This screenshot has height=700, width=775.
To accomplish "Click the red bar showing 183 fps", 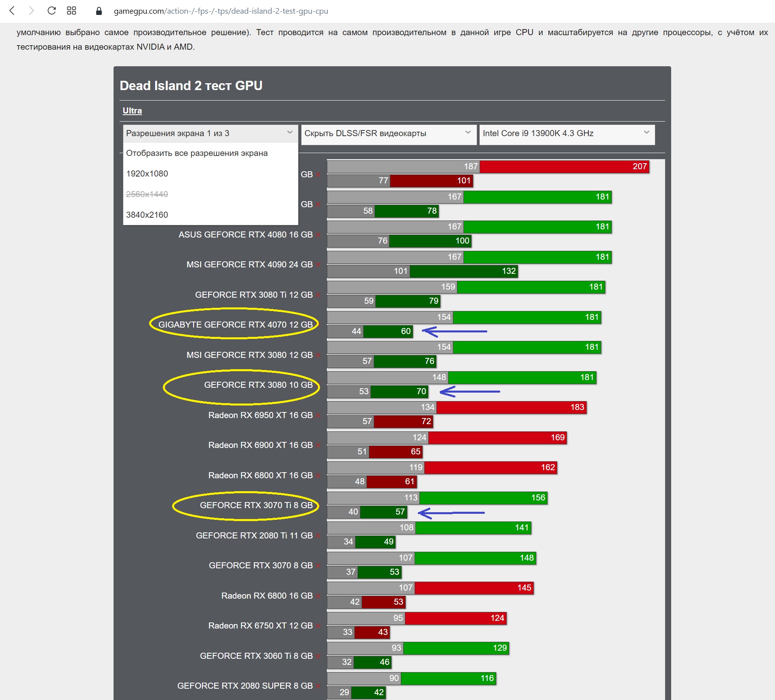I will tap(512, 408).
